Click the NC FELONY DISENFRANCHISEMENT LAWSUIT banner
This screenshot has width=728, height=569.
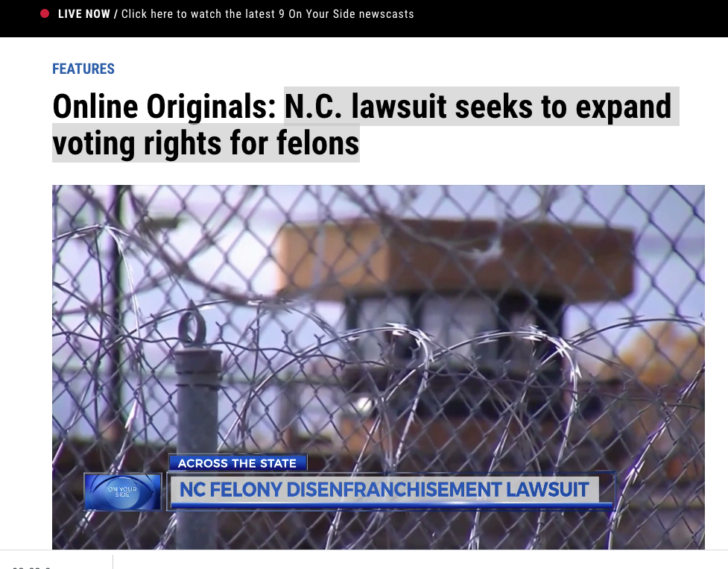click(384, 490)
